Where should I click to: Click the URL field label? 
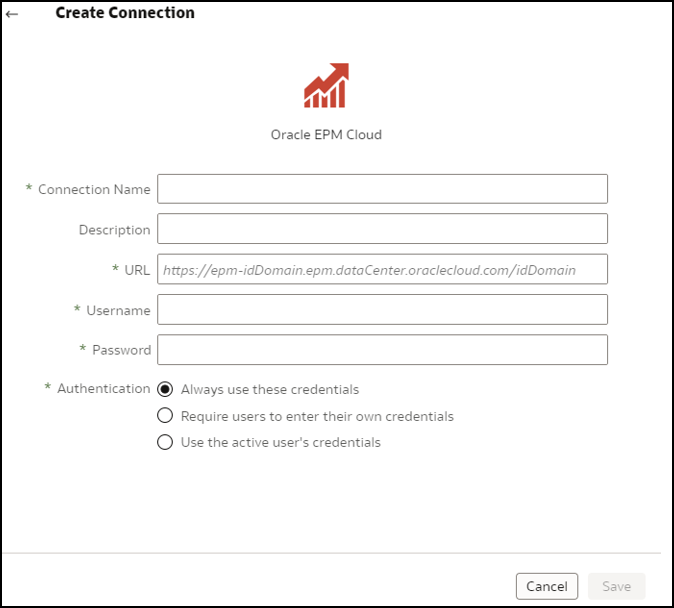tap(137, 270)
